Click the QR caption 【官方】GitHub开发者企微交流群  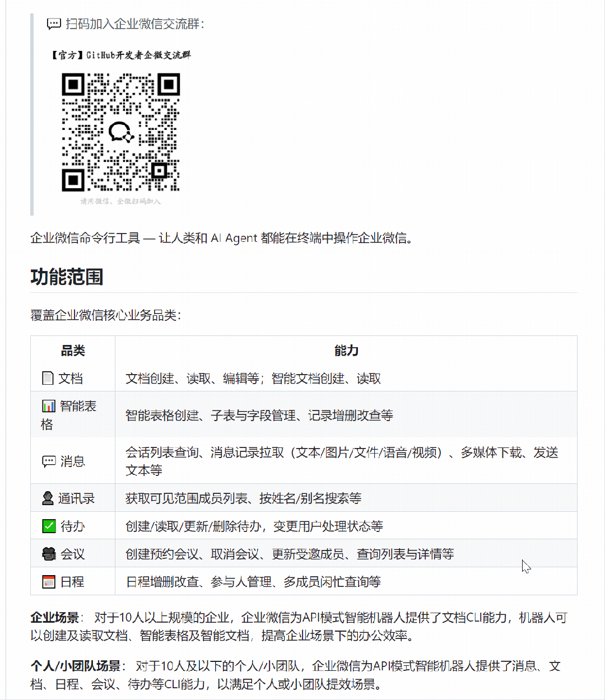point(120,55)
